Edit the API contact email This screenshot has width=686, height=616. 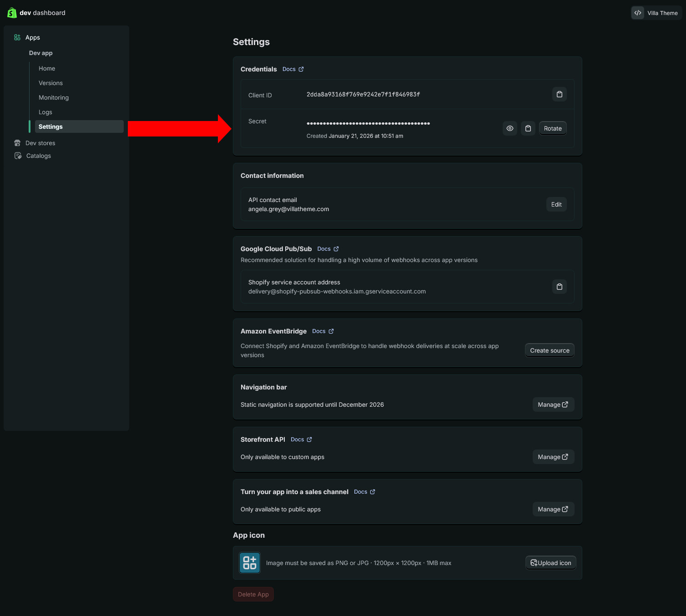tap(556, 204)
